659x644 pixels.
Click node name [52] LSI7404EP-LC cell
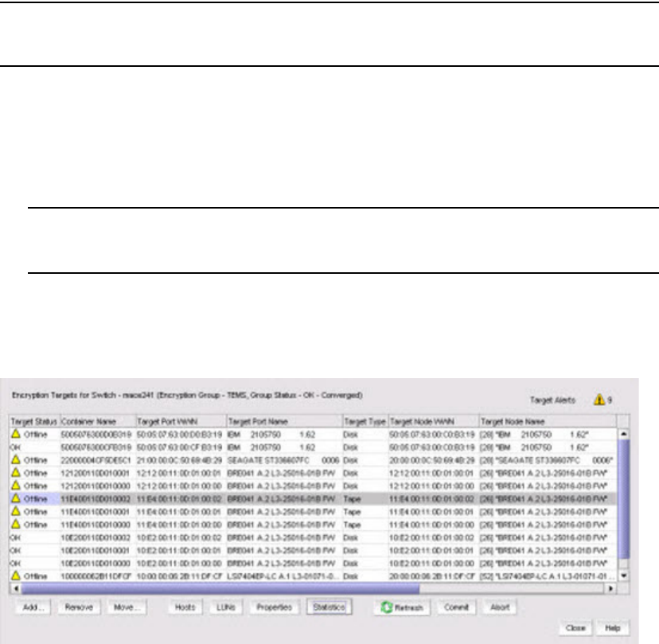point(546,576)
